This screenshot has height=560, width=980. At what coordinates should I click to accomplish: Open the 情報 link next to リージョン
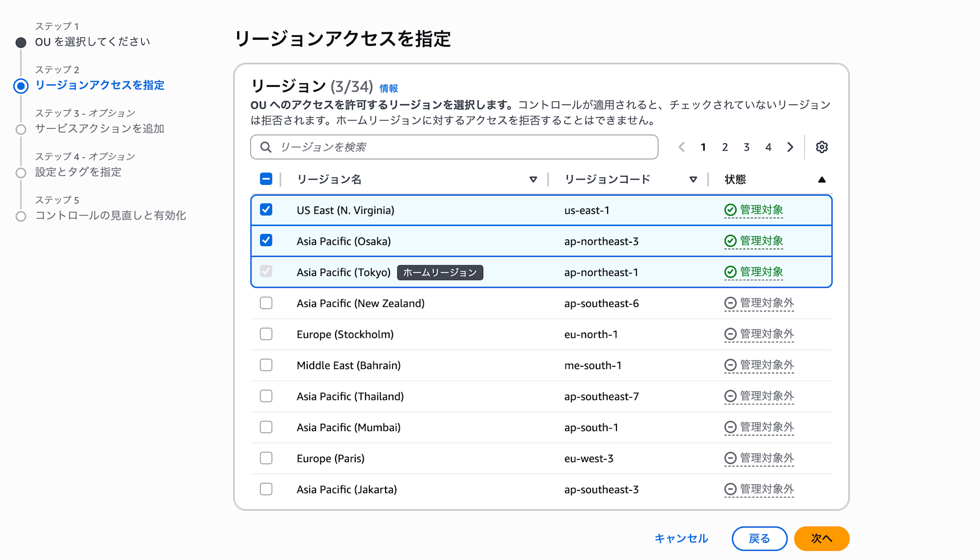[x=388, y=88]
